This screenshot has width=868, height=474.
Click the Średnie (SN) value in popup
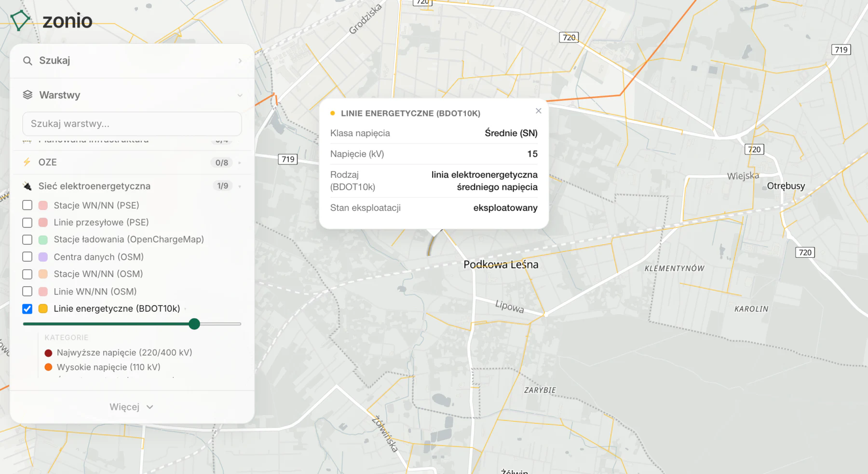(511, 133)
